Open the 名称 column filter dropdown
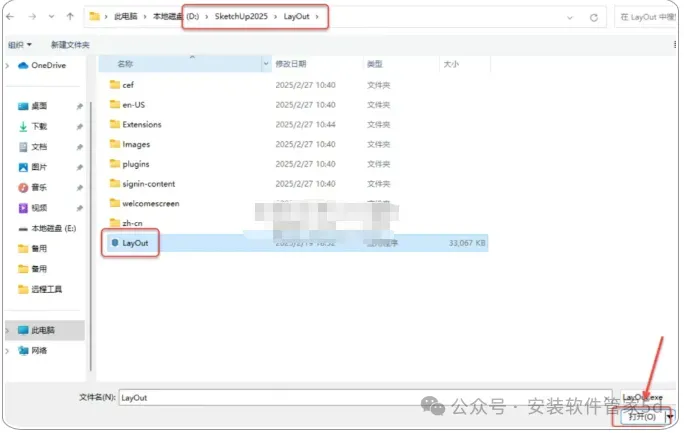Screen dimensions: 684x433 pyautogui.click(x=266, y=64)
